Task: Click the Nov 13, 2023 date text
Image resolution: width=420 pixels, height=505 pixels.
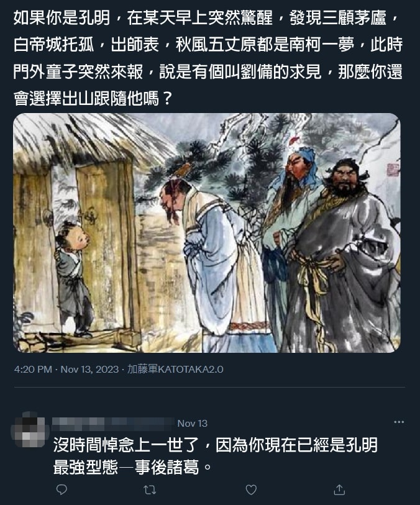Action: click(x=89, y=369)
